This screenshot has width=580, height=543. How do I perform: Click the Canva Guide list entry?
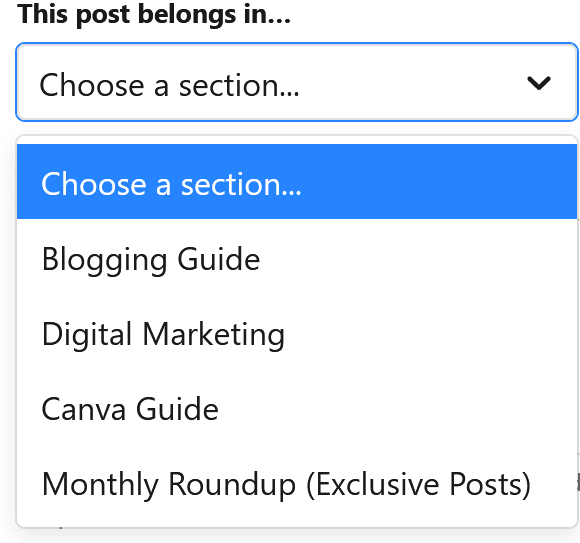point(297,409)
